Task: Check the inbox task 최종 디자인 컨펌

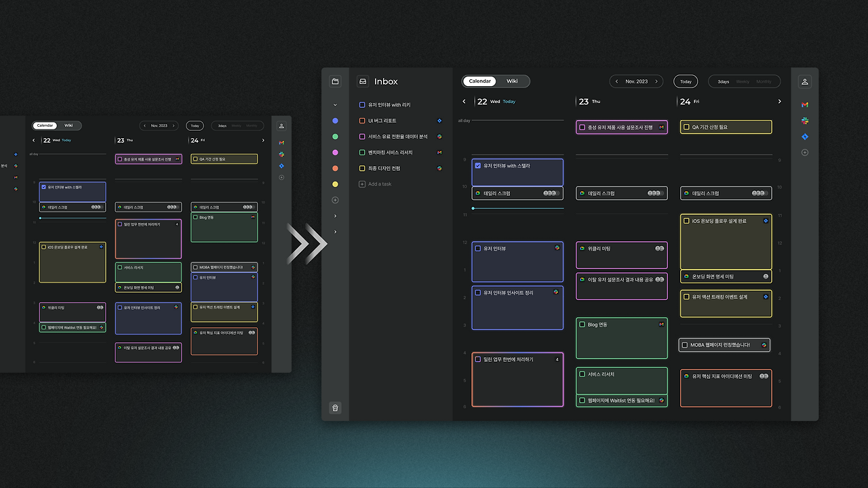Action: click(x=362, y=168)
